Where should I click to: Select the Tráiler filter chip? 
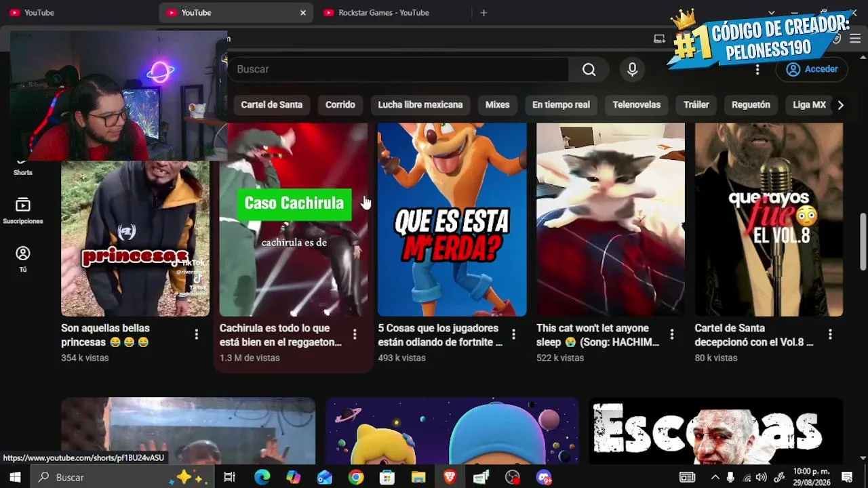click(696, 105)
